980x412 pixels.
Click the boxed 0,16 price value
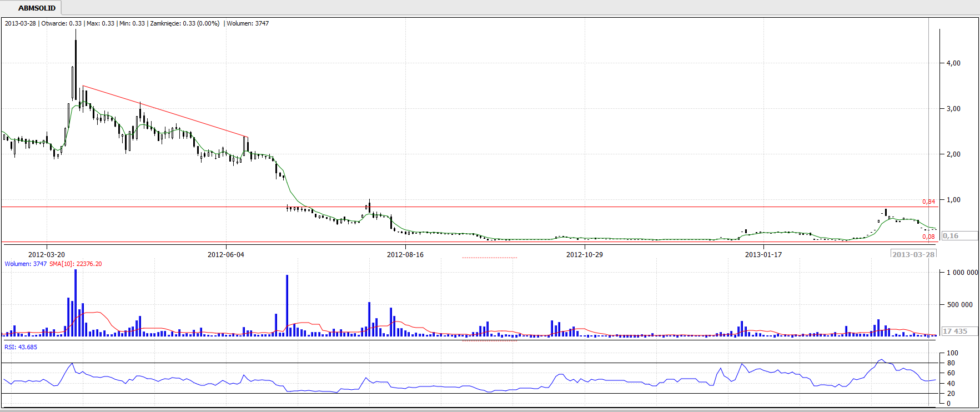(x=959, y=235)
